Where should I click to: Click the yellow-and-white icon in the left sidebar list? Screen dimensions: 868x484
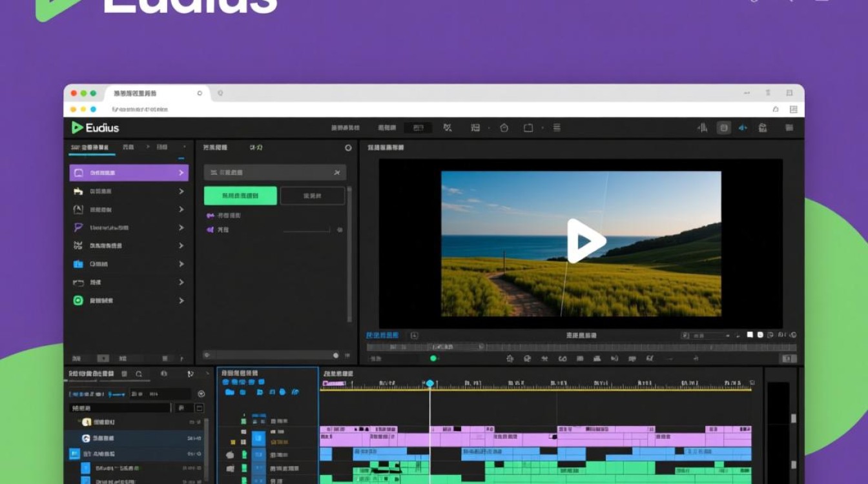coord(78,192)
